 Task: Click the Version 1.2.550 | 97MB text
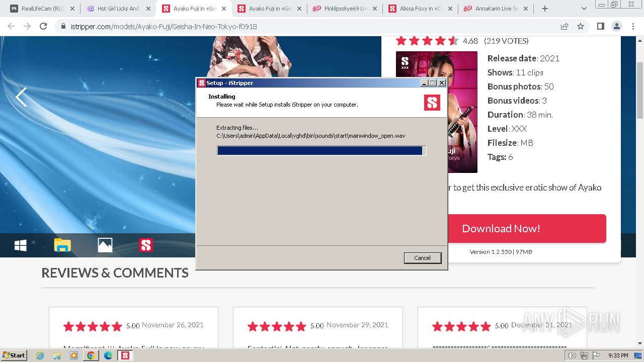click(x=501, y=252)
